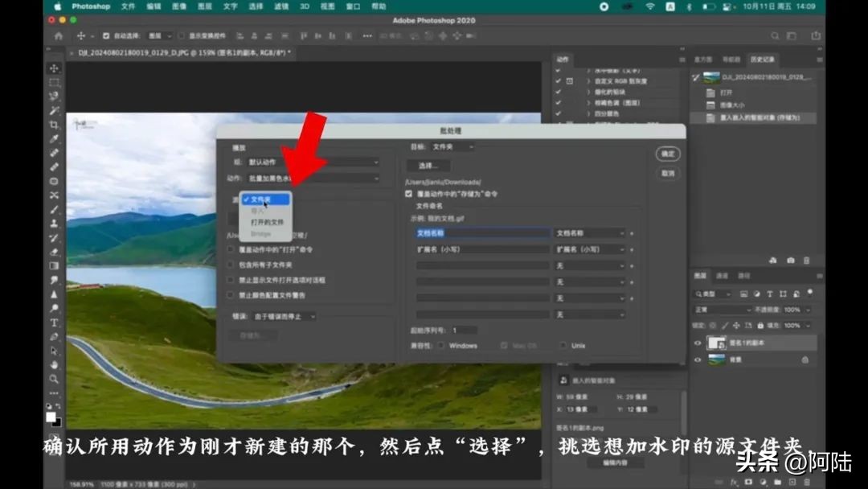
Task: Click the 取消 button
Action: (x=668, y=174)
